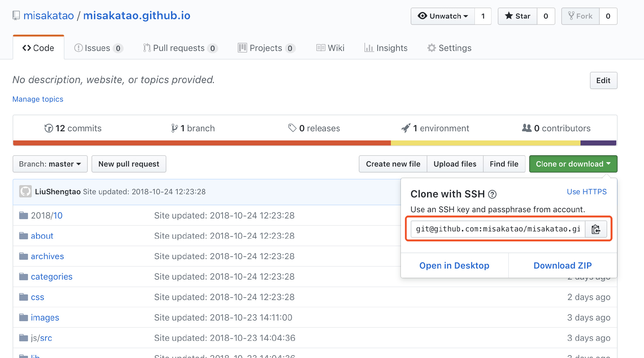Click the rocket icon beside 1 environment

(406, 128)
